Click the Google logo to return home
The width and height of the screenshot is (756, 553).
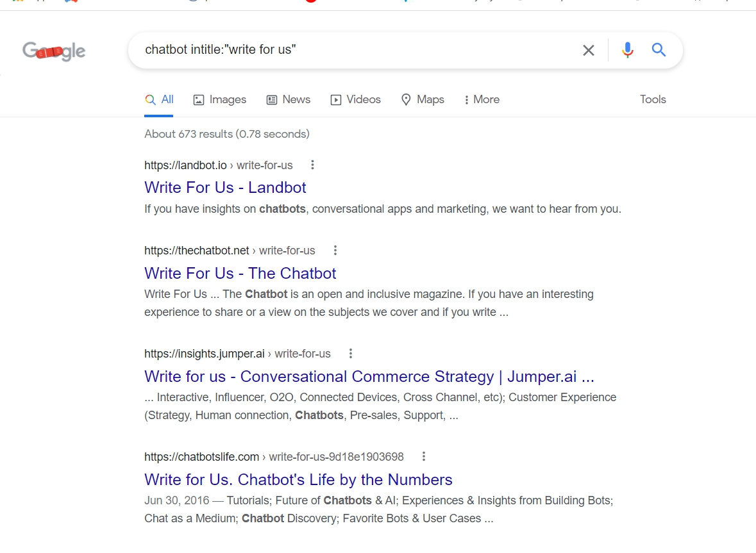pos(53,51)
